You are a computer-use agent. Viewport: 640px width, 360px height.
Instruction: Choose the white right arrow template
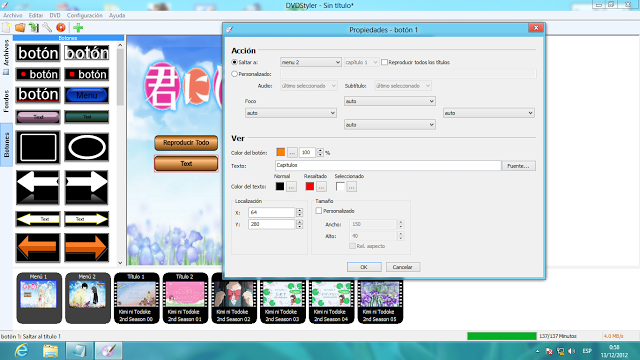pos(87,187)
